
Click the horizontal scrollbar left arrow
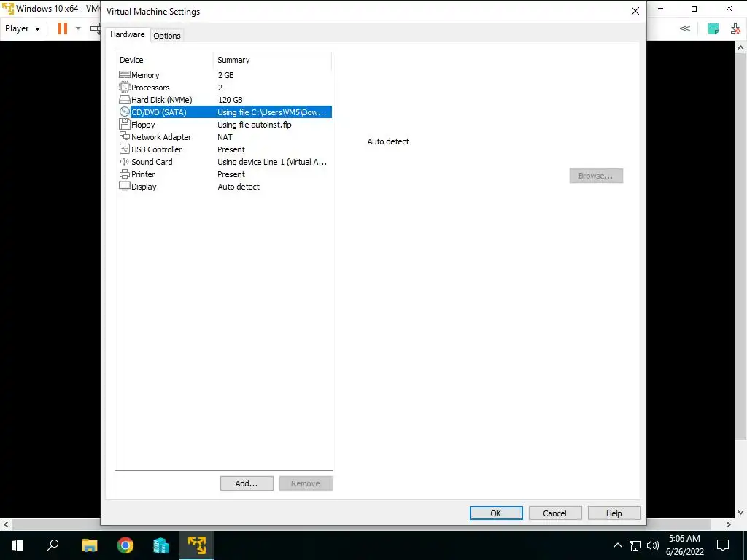pyautogui.click(x=6, y=524)
